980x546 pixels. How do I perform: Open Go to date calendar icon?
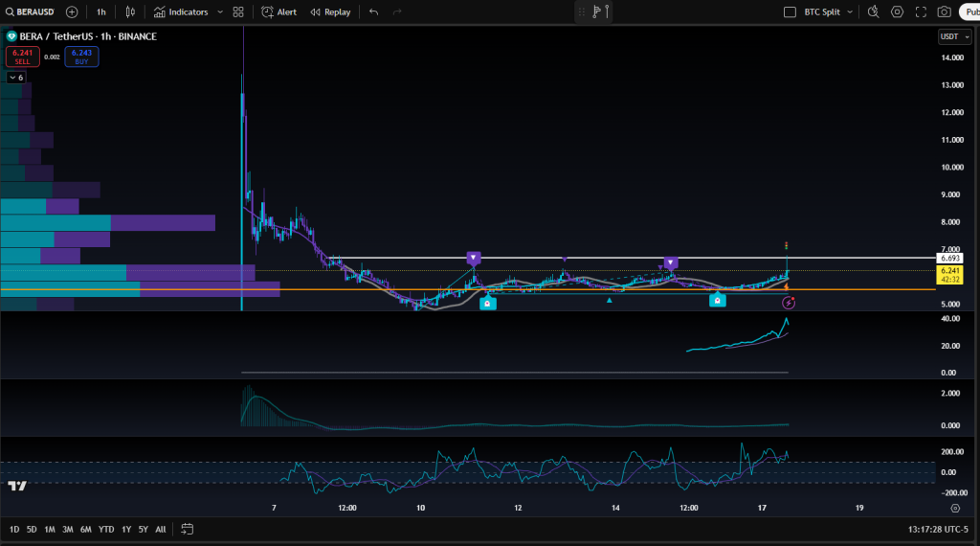(187, 529)
